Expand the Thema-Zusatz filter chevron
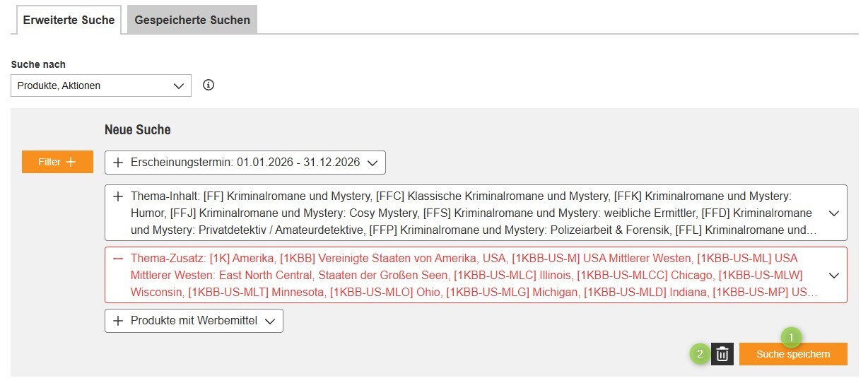868x383 pixels. click(x=833, y=275)
